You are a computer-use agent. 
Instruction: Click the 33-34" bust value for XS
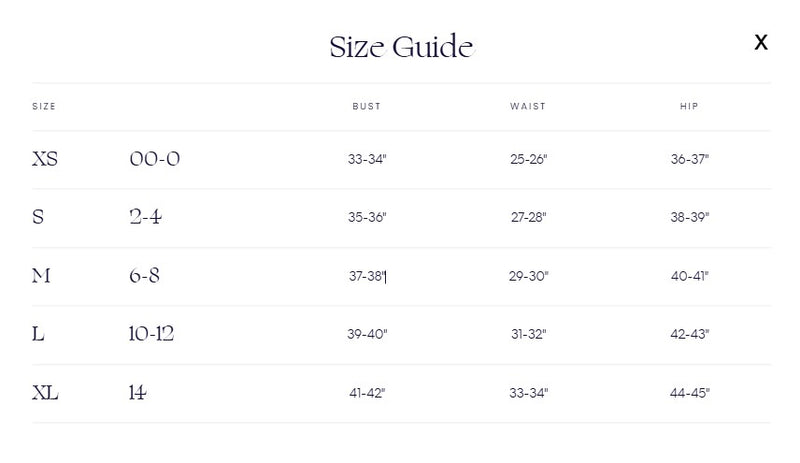click(x=367, y=159)
